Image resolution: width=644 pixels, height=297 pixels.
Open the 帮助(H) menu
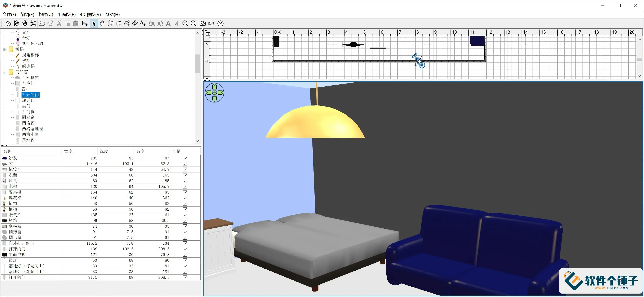coord(112,14)
